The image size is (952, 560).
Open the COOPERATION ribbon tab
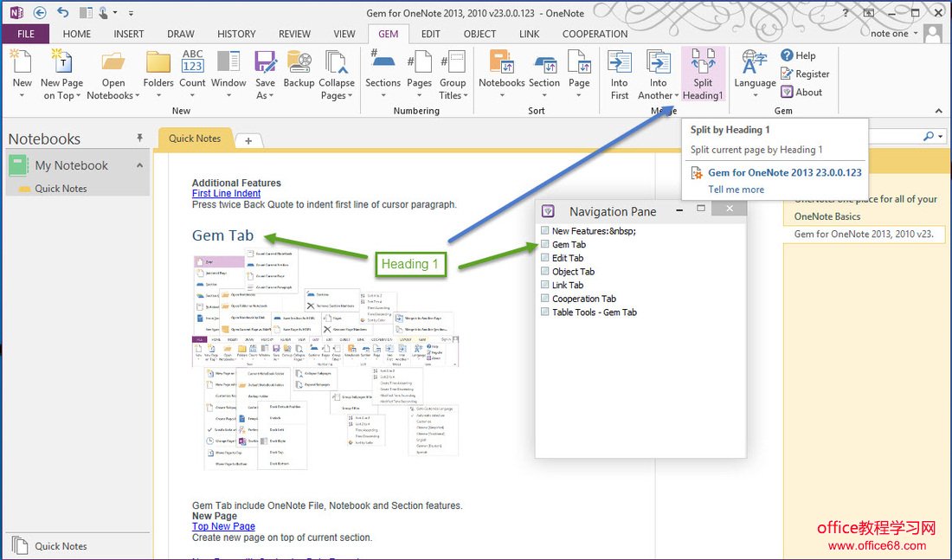(x=595, y=34)
